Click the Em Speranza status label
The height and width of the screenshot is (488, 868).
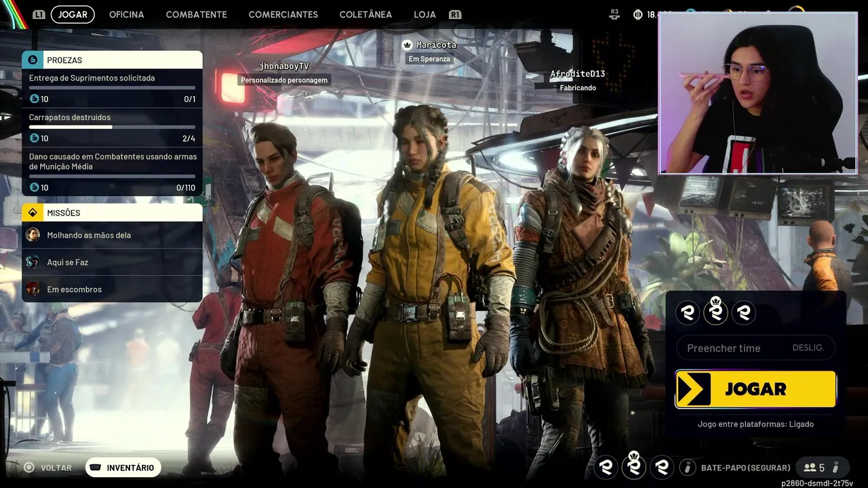tap(429, 59)
